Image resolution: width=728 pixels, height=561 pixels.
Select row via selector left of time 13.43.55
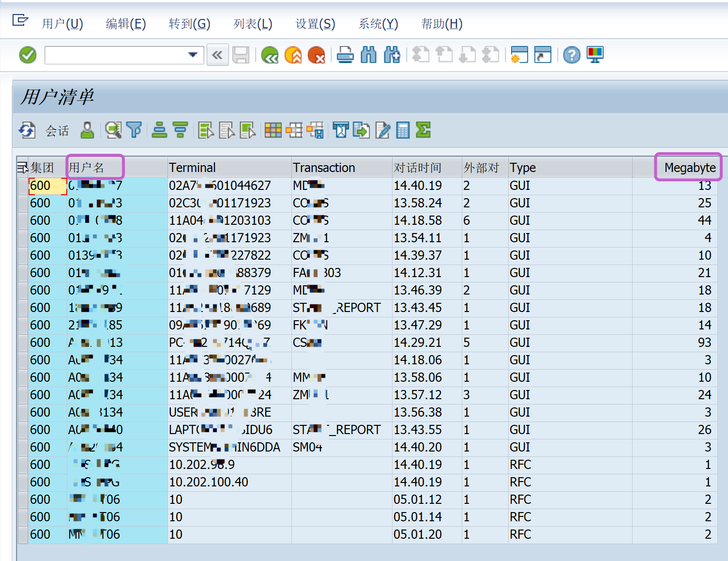(23, 430)
